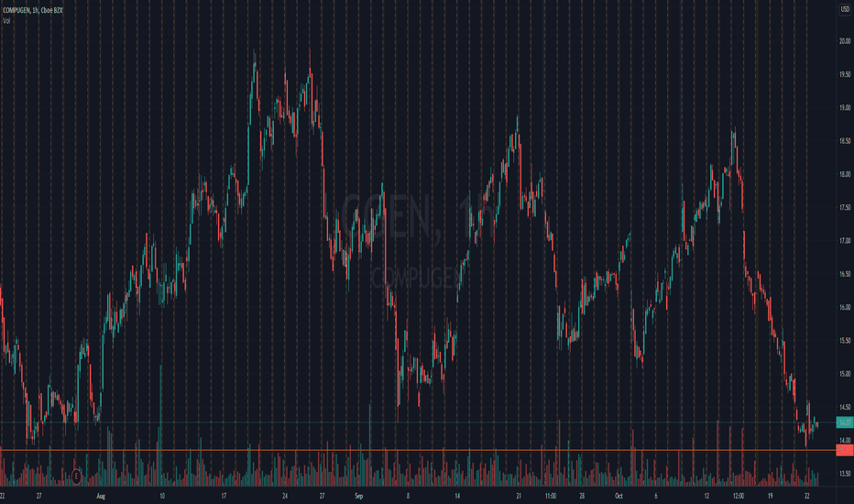Click the 19 date label on time axis
Screen dimensions: 854x504
tap(770, 497)
